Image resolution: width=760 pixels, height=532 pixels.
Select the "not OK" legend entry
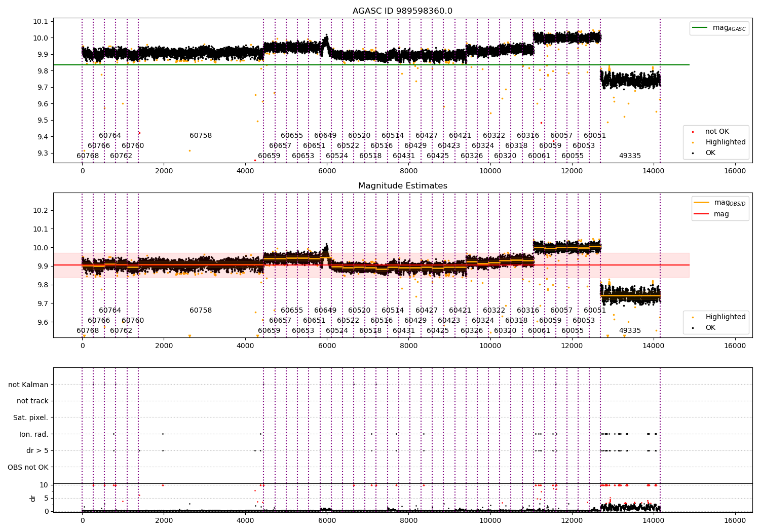pos(717,132)
